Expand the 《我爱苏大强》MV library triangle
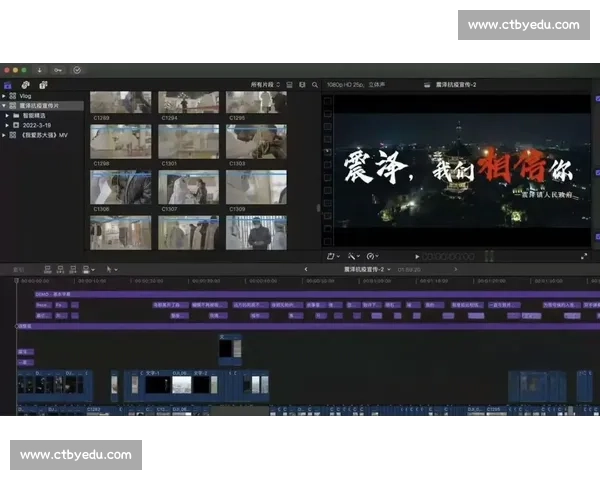600x480 pixels. 4,135
